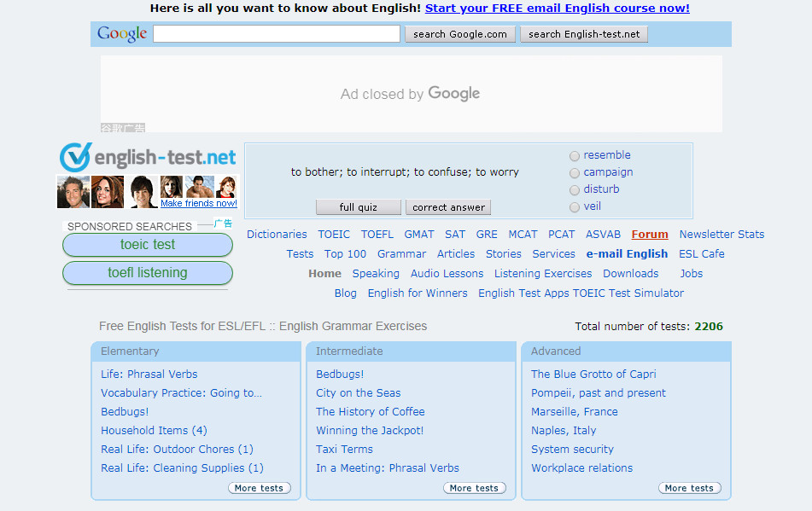
Task: Click the Chinese ad label beside Sponsored Searches
Action: click(x=222, y=224)
